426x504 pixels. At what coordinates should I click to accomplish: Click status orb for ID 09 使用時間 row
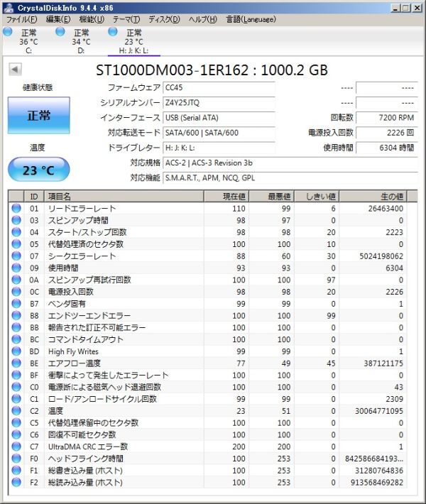[x=16, y=268]
